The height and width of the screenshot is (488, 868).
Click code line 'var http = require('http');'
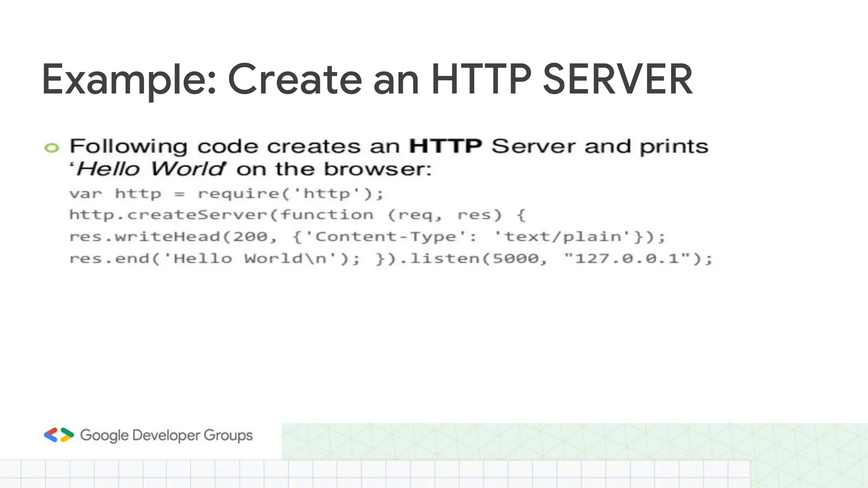[x=227, y=194]
